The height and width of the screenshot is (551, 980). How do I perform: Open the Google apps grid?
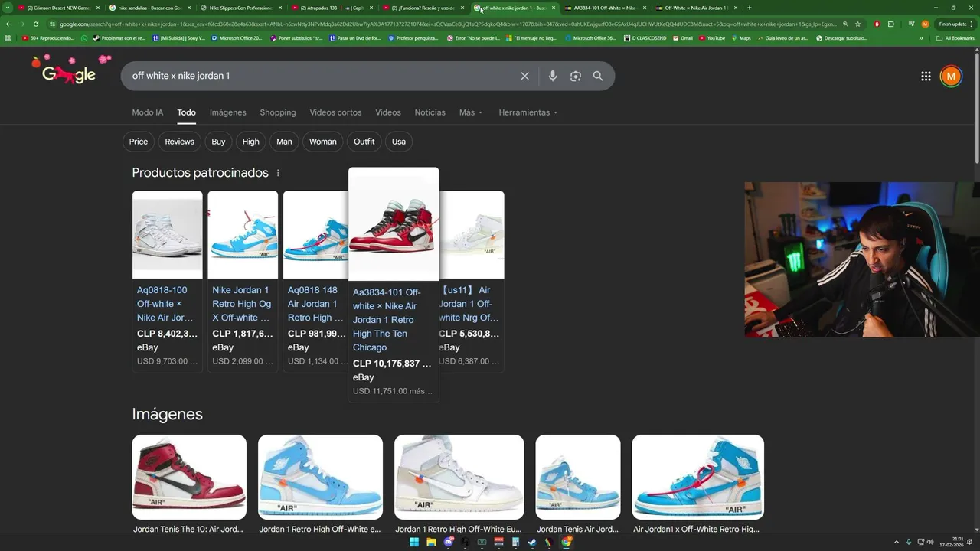pyautogui.click(x=926, y=76)
